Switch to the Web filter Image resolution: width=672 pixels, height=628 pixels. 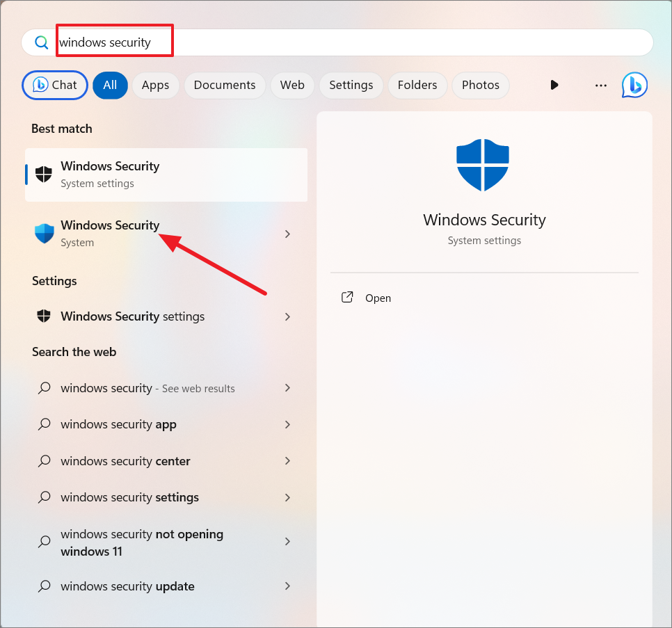292,86
